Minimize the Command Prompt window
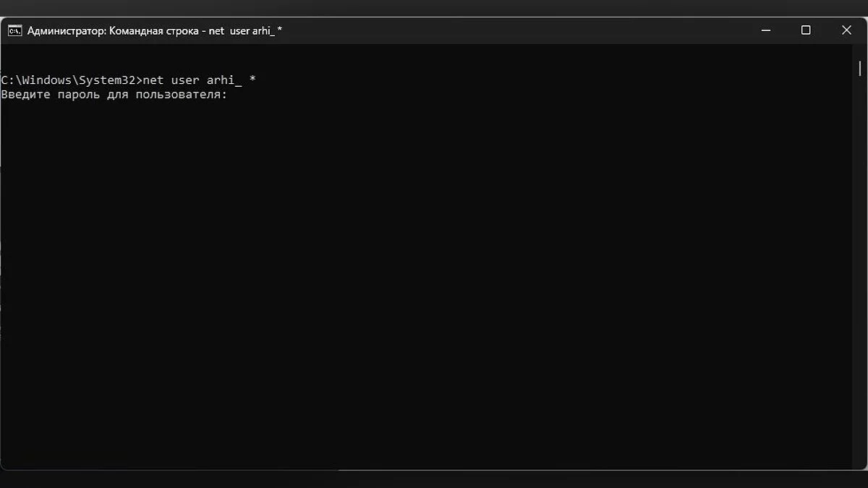This screenshot has height=488, width=868. click(x=766, y=30)
